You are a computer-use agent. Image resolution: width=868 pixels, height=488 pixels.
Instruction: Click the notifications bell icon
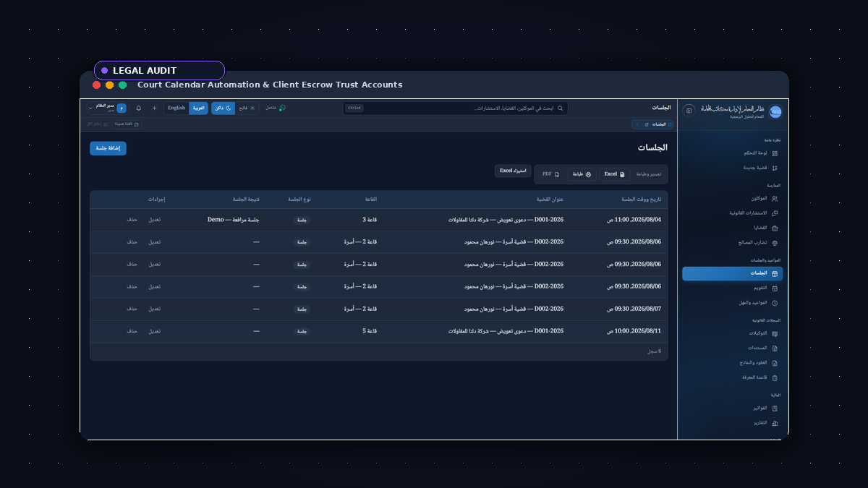click(x=139, y=108)
